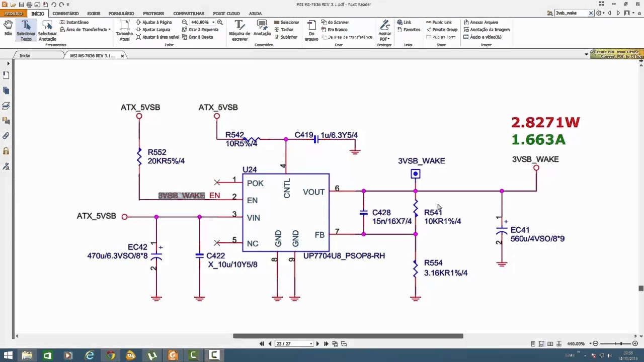The image size is (644, 362).
Task: Click Public Link in the Share group
Action: (x=439, y=22)
